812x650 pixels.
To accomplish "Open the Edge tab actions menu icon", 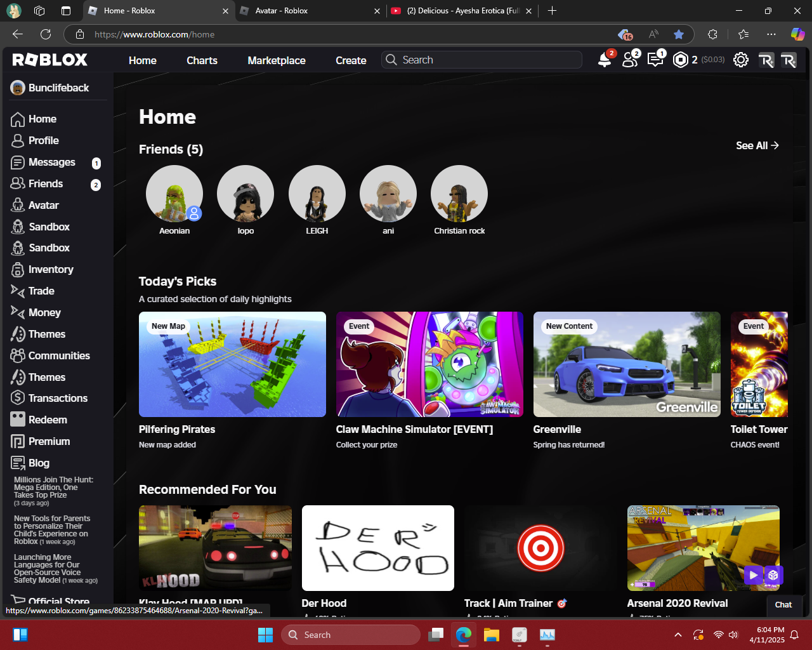I will 66,11.
